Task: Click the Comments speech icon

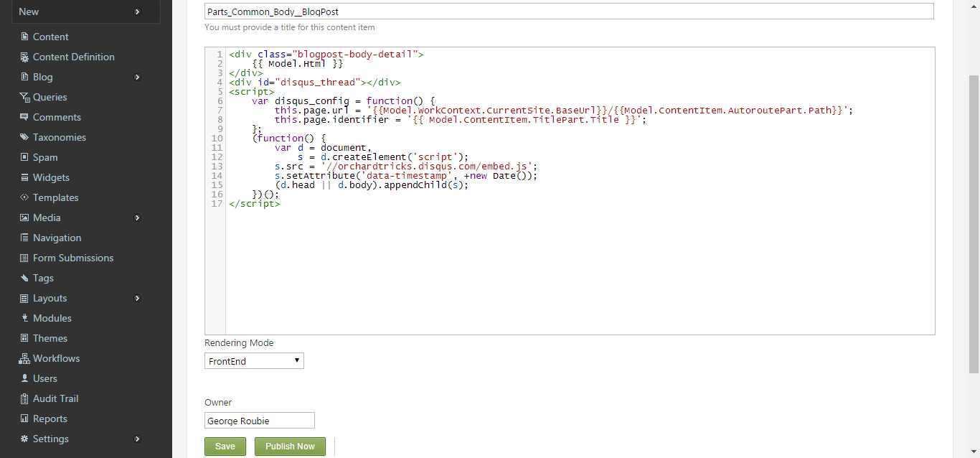Action: (x=24, y=117)
